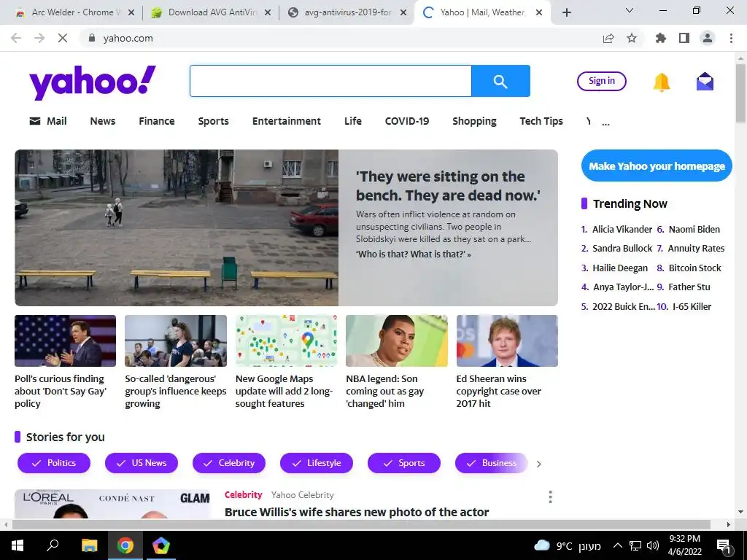Click the scrollbar down arrow
This screenshot has width=747, height=560.
(740, 512)
